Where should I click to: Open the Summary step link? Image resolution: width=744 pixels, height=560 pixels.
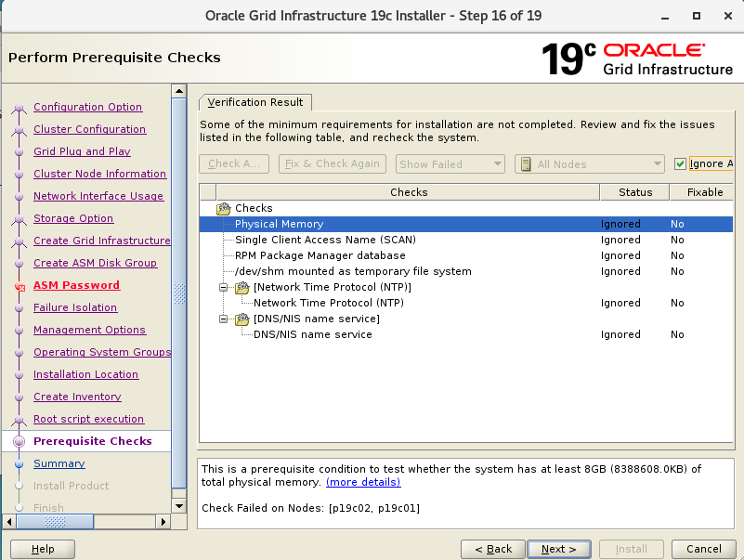click(59, 464)
